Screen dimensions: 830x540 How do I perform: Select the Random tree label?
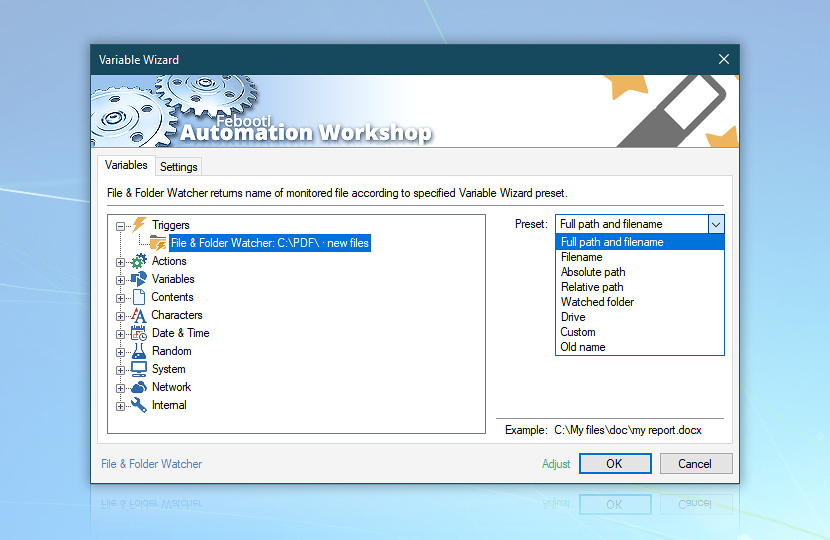(172, 351)
